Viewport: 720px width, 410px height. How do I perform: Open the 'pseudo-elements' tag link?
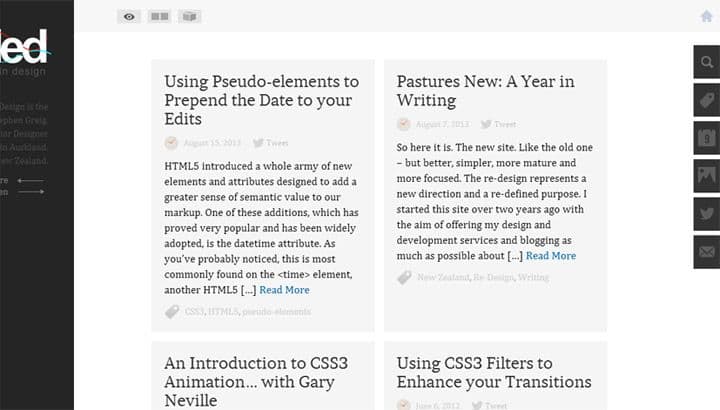(276, 312)
